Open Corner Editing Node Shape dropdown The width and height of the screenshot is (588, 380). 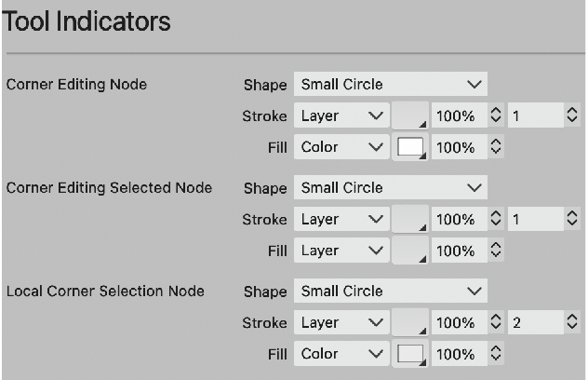391,84
